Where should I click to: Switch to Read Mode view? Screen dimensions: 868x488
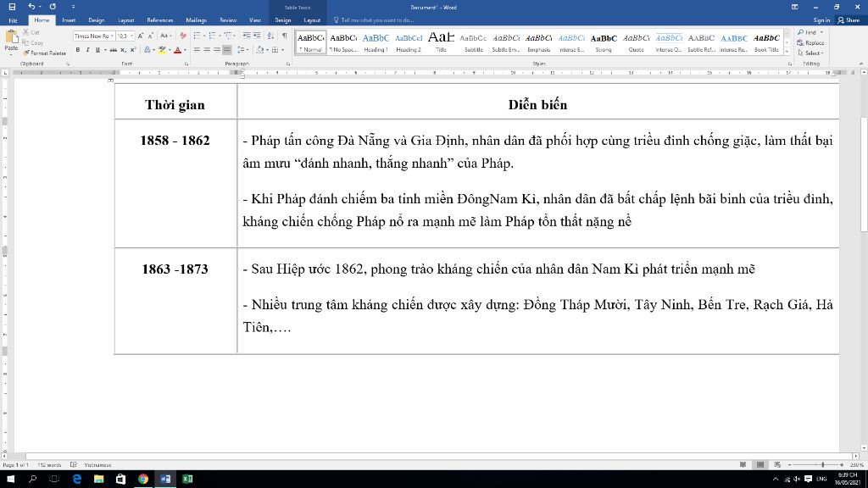743,465
